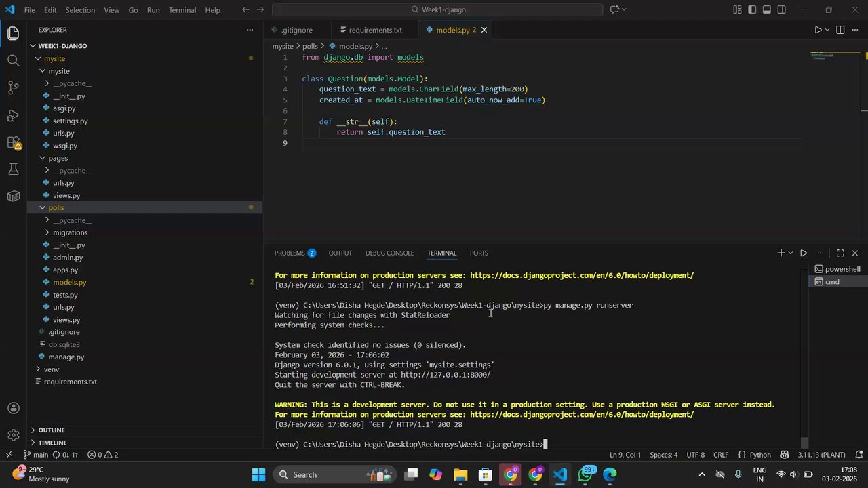Toggle the secondary side bar

pos(782,9)
